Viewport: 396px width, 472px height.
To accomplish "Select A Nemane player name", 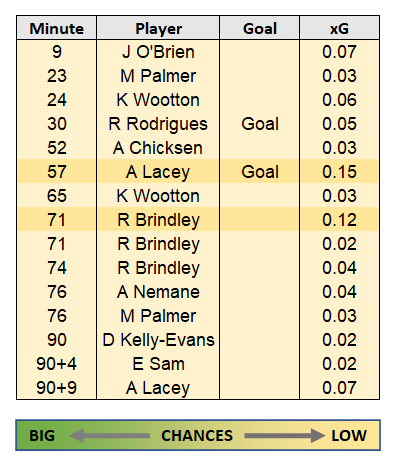I will click(x=158, y=292).
